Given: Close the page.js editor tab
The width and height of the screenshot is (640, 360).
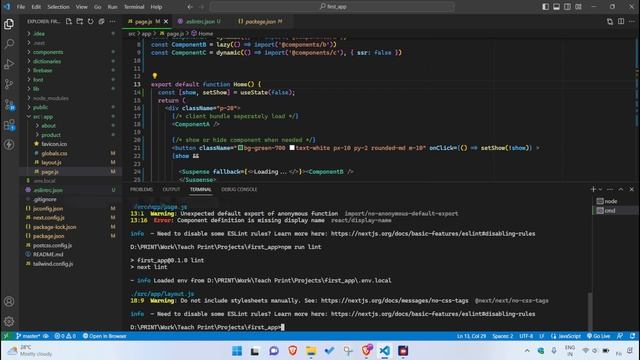Looking at the screenshot, I should click(166, 21).
